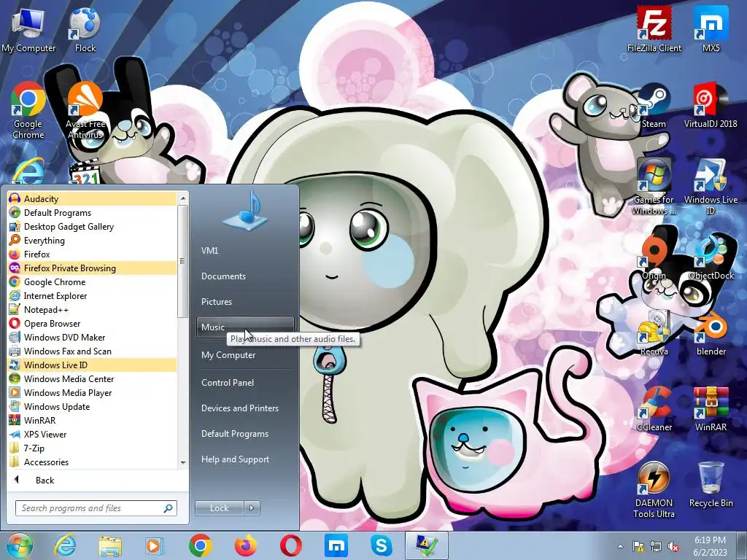Launch WinRAR from the Start menu list
Image resolution: width=747 pixels, height=560 pixels.
[92, 420]
